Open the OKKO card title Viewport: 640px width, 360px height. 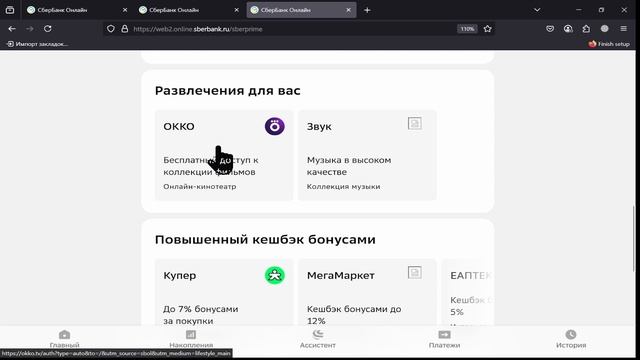pyautogui.click(x=179, y=127)
